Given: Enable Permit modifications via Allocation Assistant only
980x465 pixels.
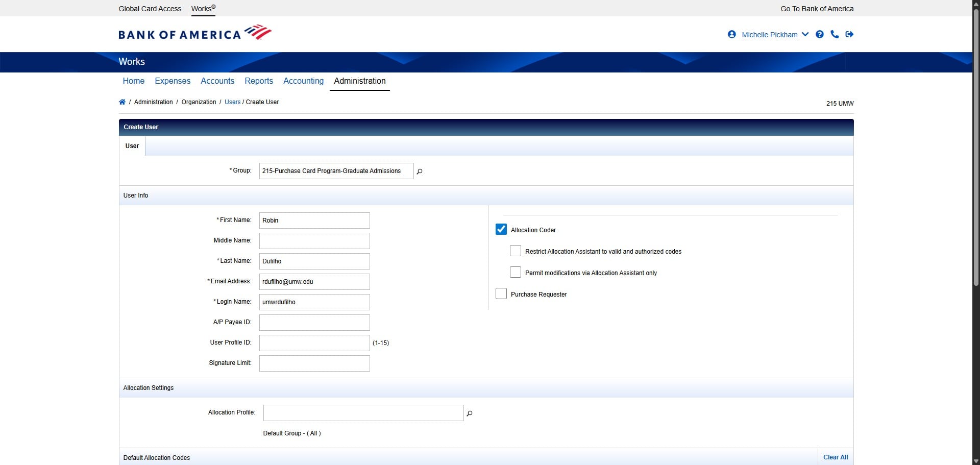Looking at the screenshot, I should click(515, 272).
